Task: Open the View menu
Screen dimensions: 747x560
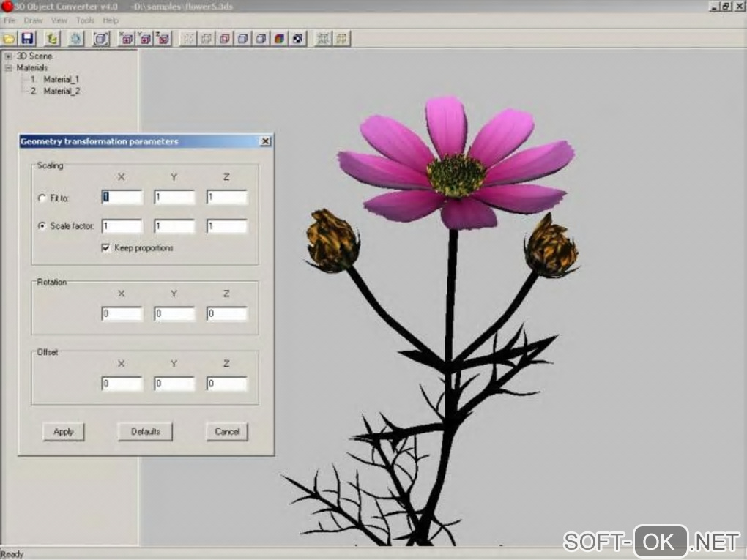Action: 59,20
